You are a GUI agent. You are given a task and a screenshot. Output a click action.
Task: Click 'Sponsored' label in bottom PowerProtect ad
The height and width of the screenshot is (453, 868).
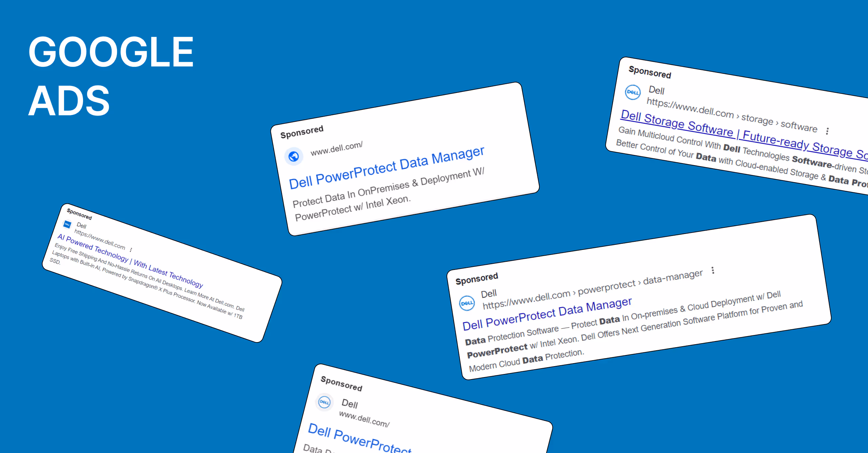coord(341,383)
